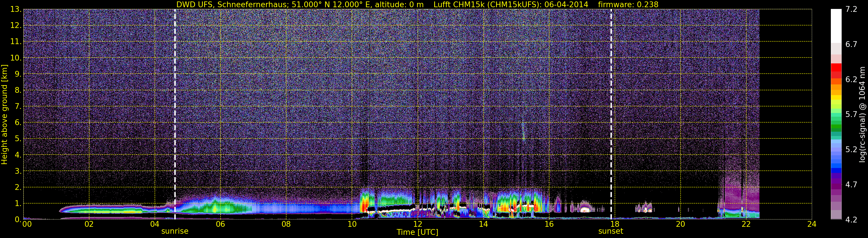The height and width of the screenshot is (238, 868).
Task: Click the "06" time axis tick label
Action: pyautogui.click(x=220, y=224)
